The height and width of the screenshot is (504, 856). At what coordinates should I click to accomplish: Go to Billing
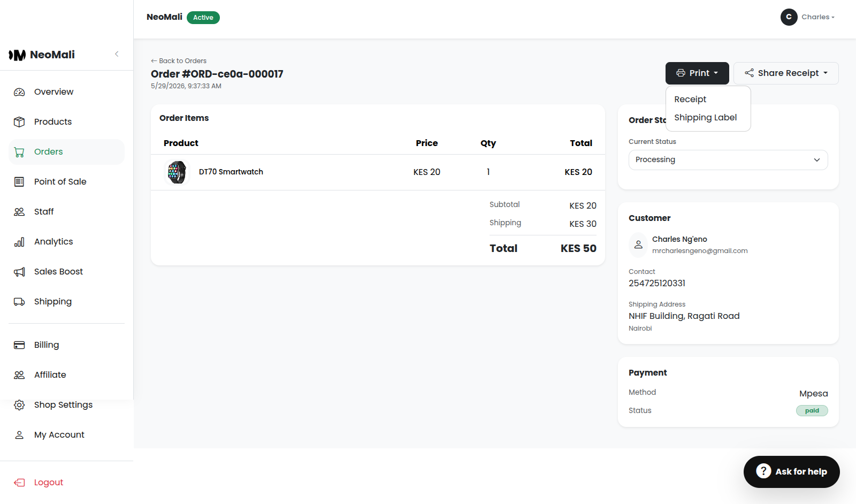(66, 345)
